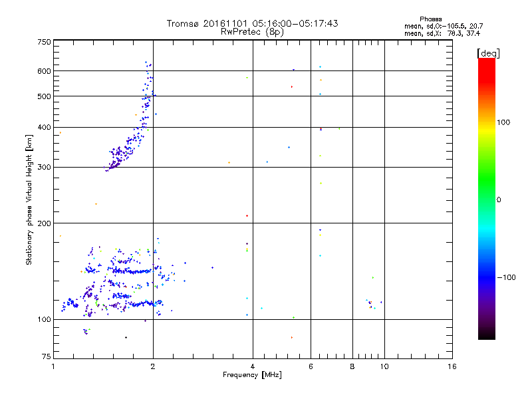
Task: Click the y-axis label '400'
Action: (x=44, y=127)
